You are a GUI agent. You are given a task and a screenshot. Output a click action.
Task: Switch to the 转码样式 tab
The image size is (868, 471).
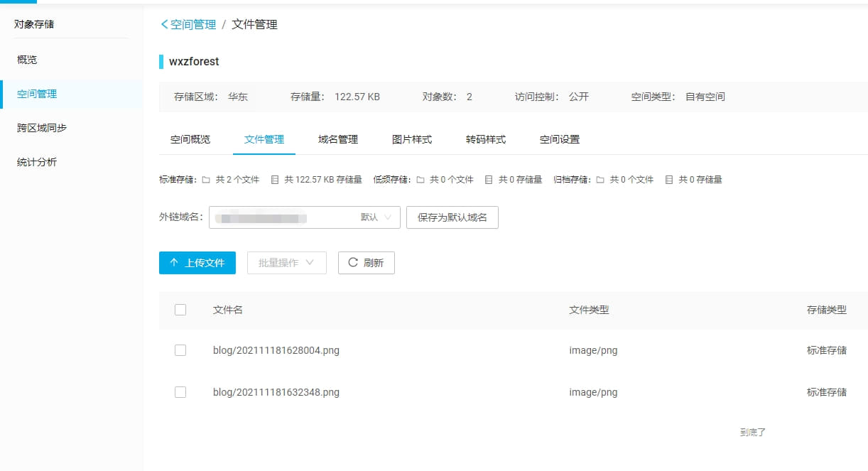point(486,139)
